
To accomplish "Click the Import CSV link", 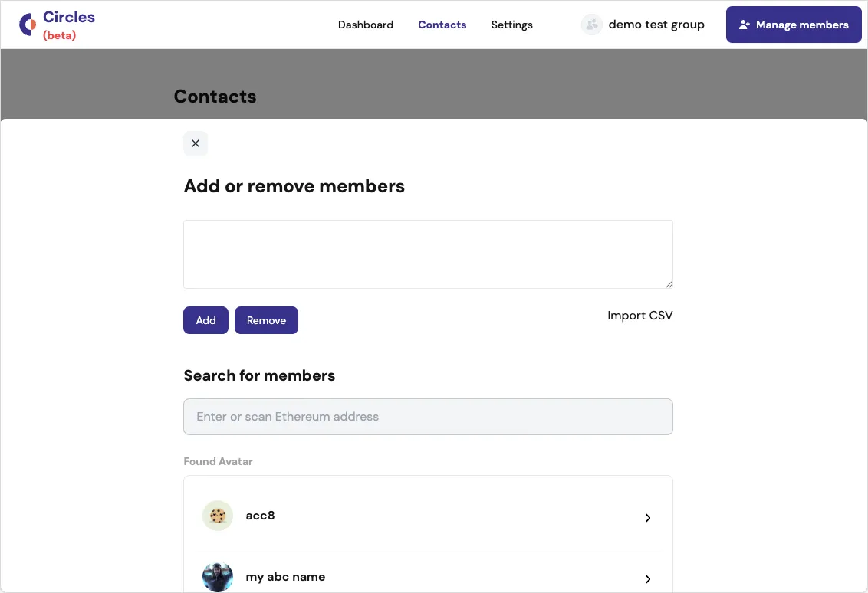I will click(639, 316).
